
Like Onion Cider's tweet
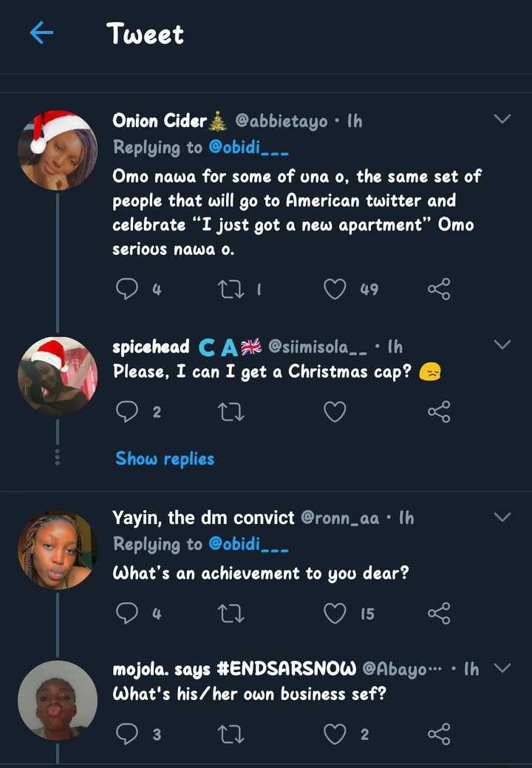[335, 289]
